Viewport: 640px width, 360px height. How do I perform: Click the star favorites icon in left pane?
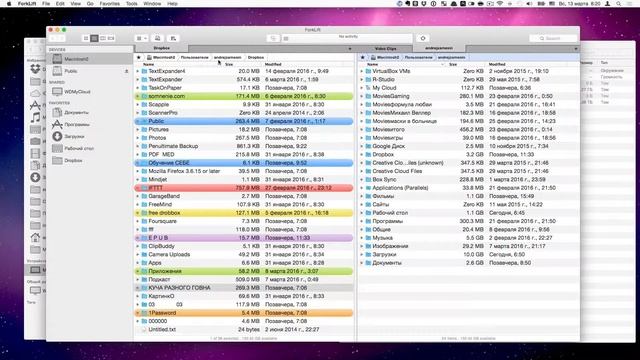click(139, 58)
